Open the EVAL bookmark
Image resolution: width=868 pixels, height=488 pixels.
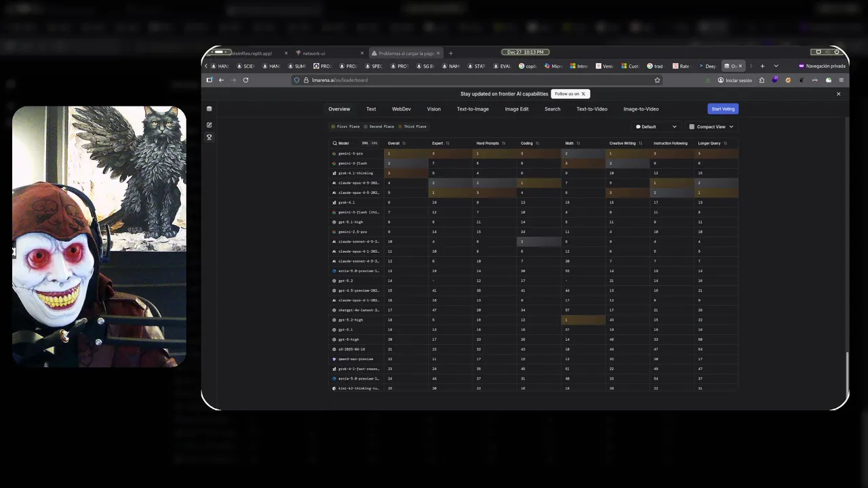(x=501, y=66)
